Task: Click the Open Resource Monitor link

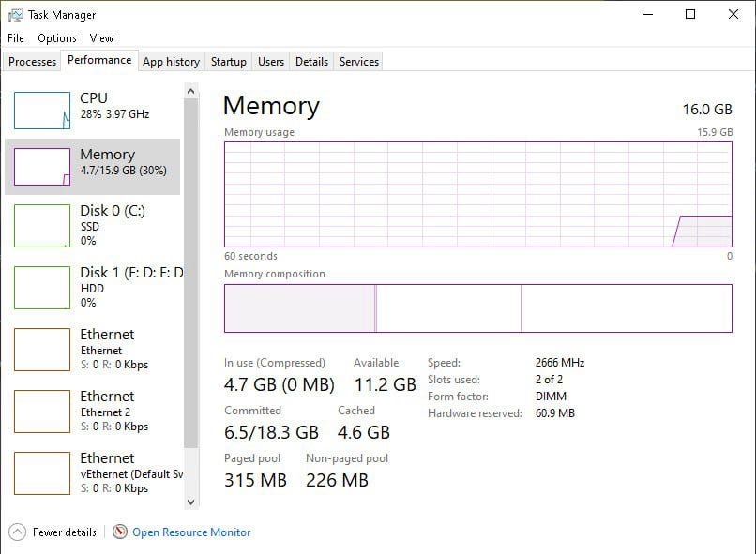Action: [x=191, y=532]
